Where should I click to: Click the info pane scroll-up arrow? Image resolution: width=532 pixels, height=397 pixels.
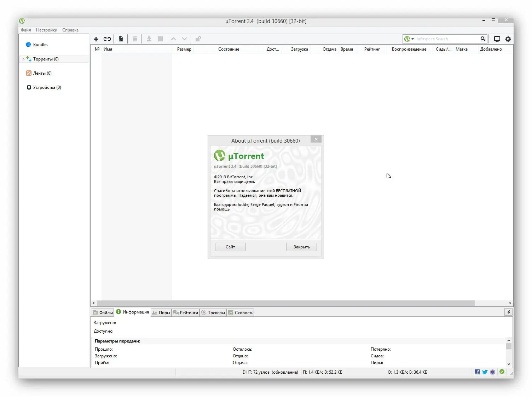click(x=509, y=340)
